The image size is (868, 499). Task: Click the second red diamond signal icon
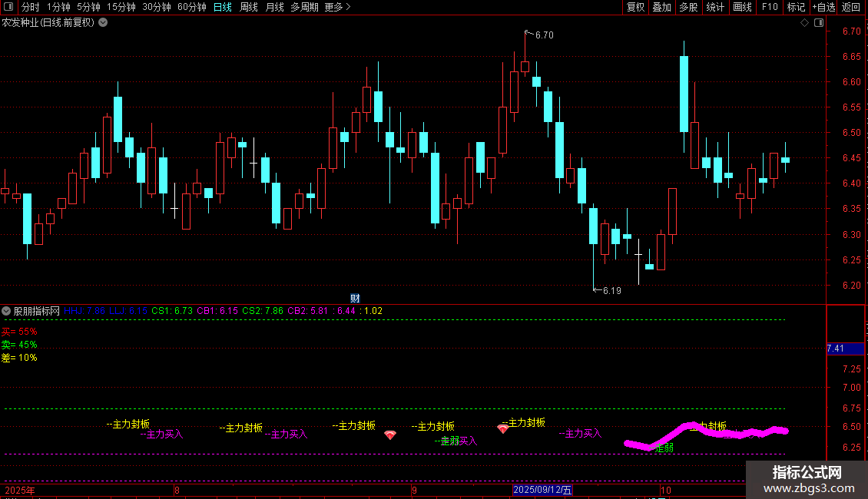[x=502, y=428]
